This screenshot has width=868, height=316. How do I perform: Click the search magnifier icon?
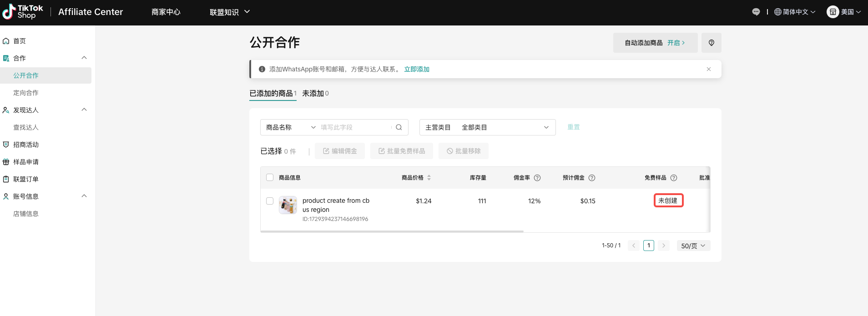pyautogui.click(x=399, y=127)
